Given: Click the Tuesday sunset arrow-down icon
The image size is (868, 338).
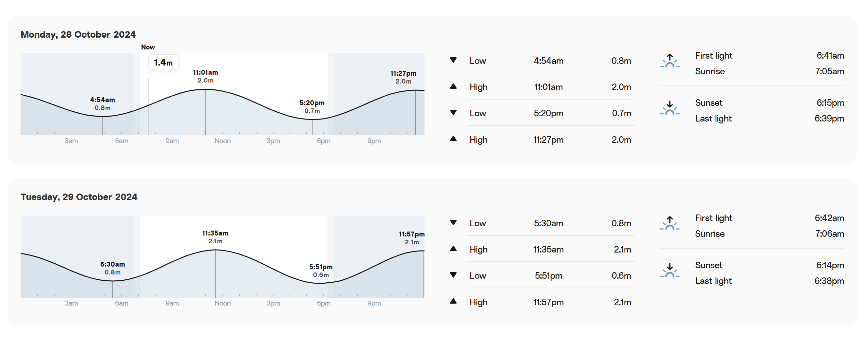Looking at the screenshot, I should [x=670, y=270].
